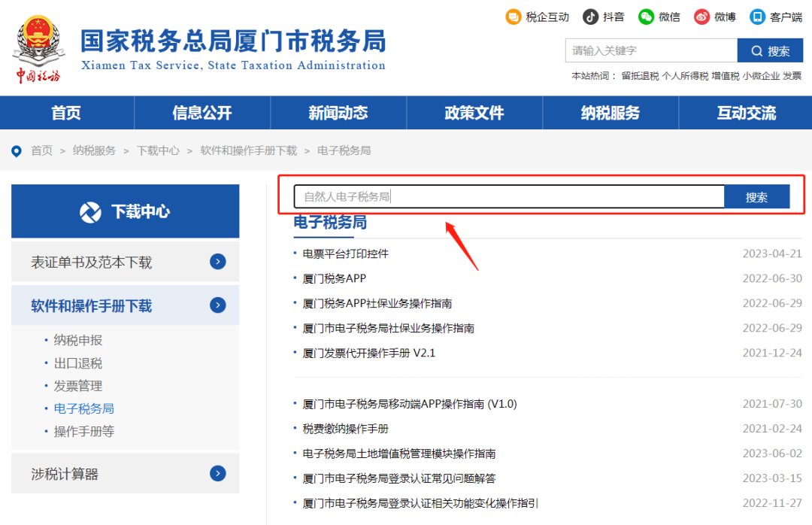Open 厦门市电子税务局登录认证常见问题解答
The image size is (812, 525).
click(x=399, y=478)
